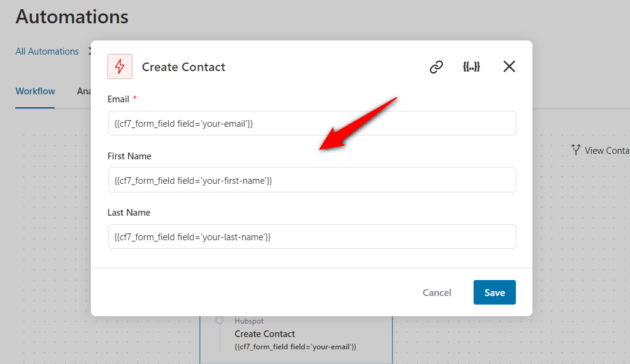Save the Create Contact settings
The height and width of the screenshot is (364, 630).
point(494,292)
